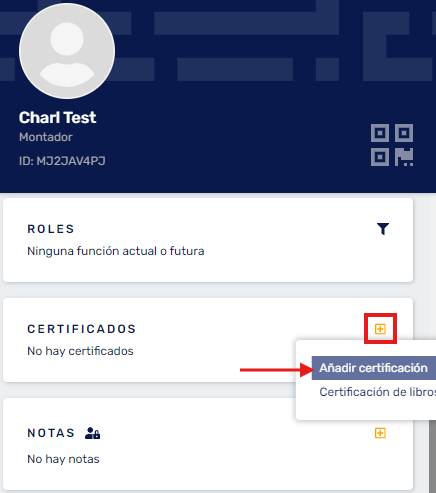Click the No hay notas message
Image resolution: width=436 pixels, height=493 pixels.
pyautogui.click(x=63, y=459)
